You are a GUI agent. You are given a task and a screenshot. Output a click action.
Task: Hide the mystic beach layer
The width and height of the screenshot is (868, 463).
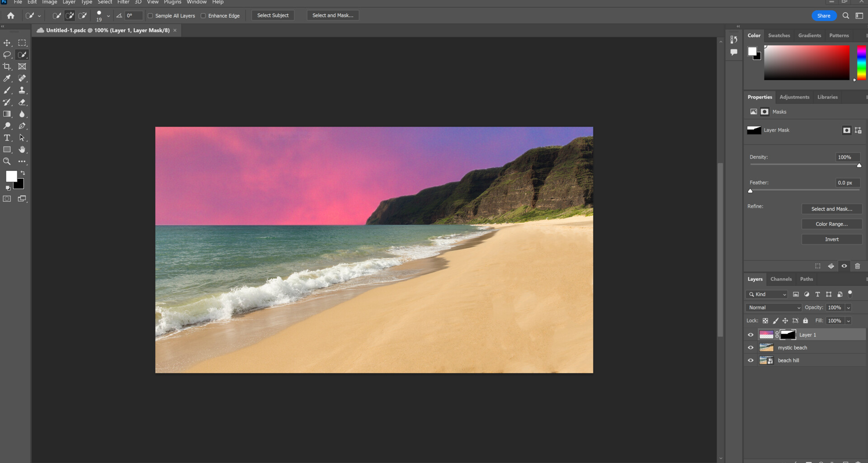(x=750, y=347)
